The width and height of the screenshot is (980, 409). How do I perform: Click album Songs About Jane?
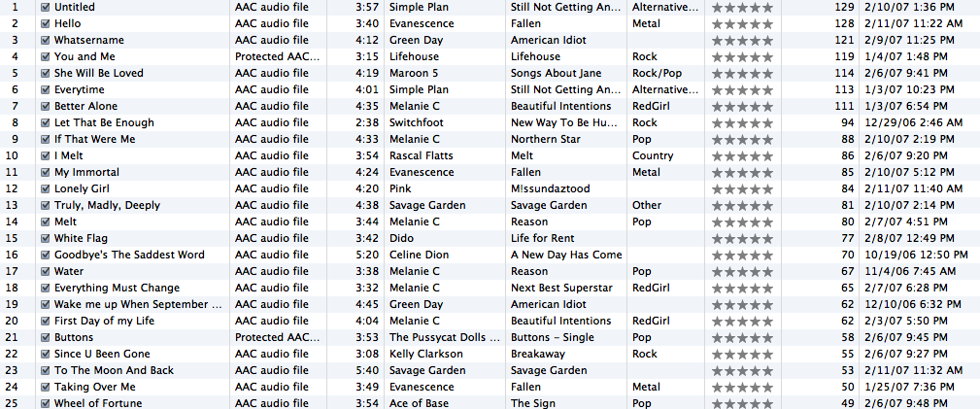[x=558, y=73]
